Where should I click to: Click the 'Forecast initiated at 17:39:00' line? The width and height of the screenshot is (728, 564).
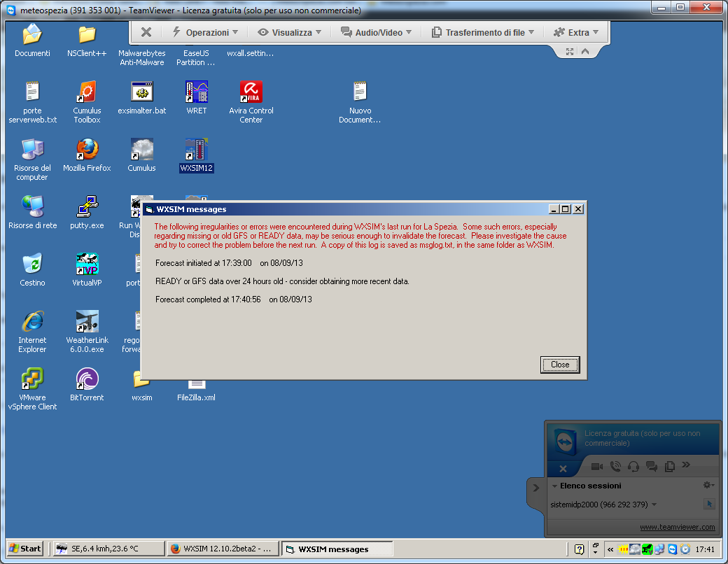[x=229, y=263]
